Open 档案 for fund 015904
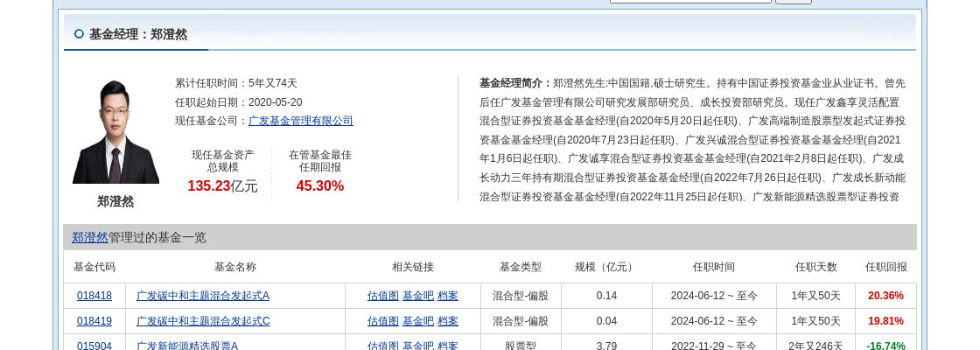The height and width of the screenshot is (350, 980). [x=447, y=346]
